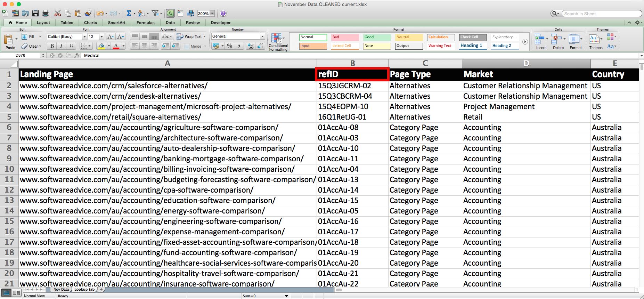
Task: Click the scissors Cut icon
Action: point(58,13)
